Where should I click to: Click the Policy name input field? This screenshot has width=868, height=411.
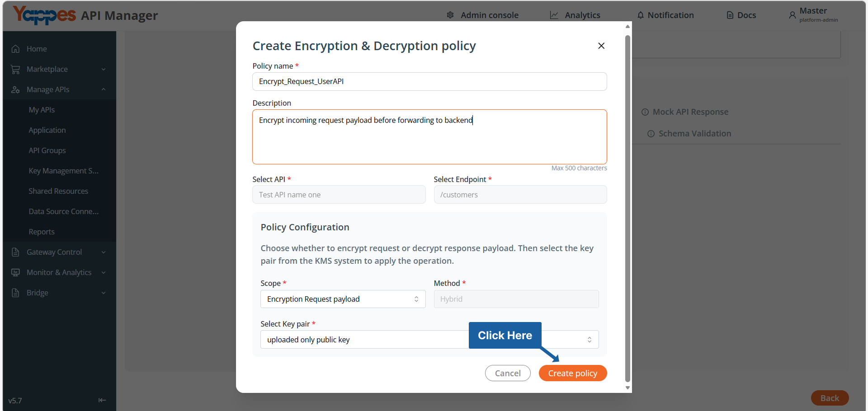(429, 81)
